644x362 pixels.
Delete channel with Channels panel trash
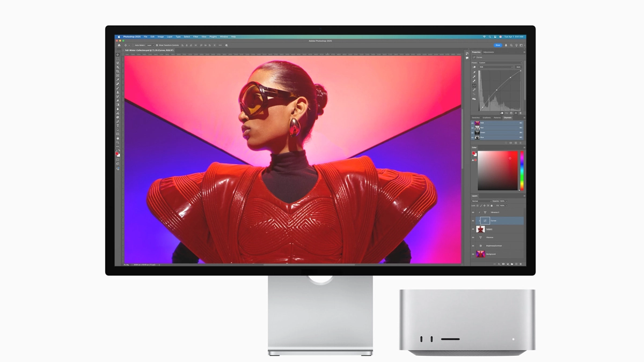[x=521, y=143]
